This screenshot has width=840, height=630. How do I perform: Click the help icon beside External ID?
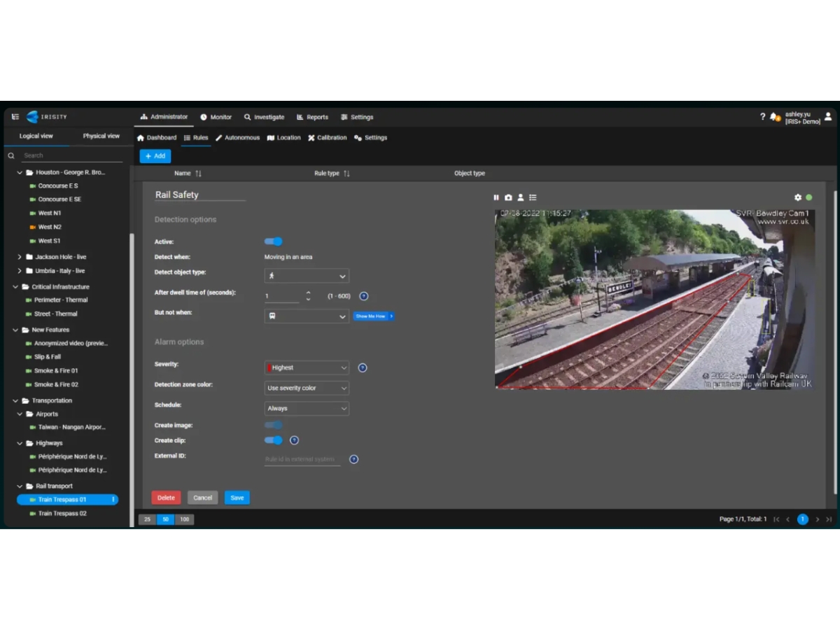[x=353, y=459]
